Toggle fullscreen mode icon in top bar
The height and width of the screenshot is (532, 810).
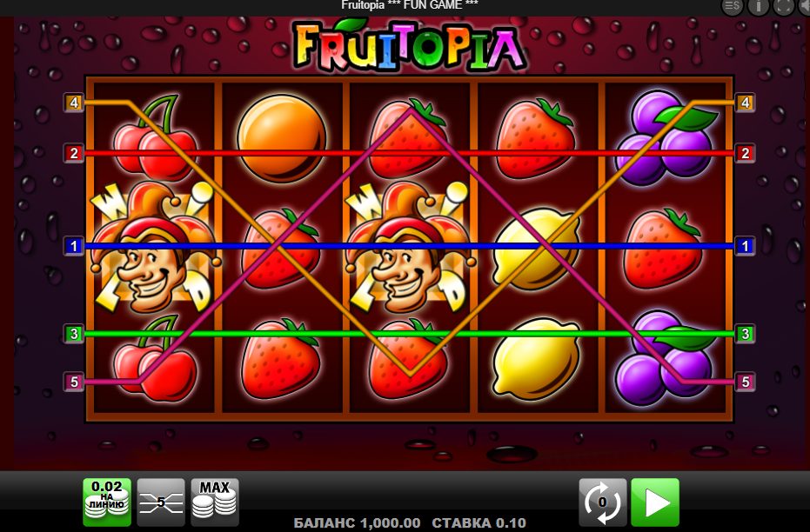(784, 6)
